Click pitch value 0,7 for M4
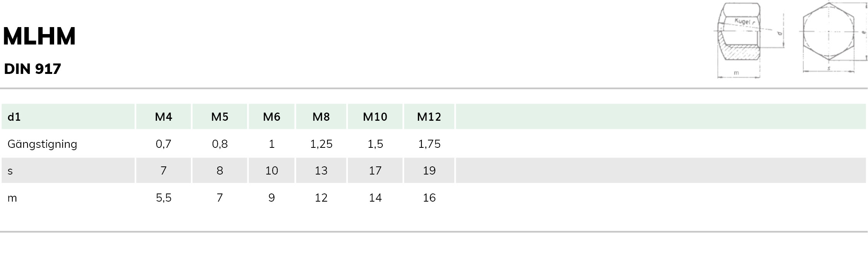 (164, 144)
